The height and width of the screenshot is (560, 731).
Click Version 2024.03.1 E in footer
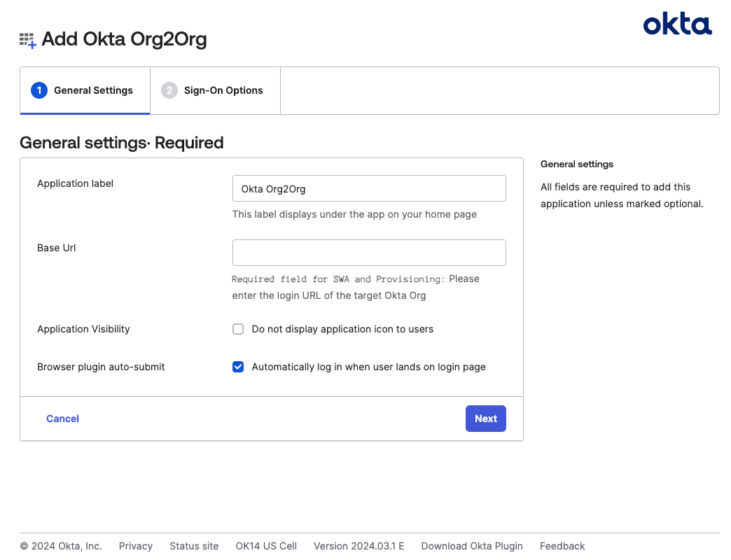(x=358, y=546)
